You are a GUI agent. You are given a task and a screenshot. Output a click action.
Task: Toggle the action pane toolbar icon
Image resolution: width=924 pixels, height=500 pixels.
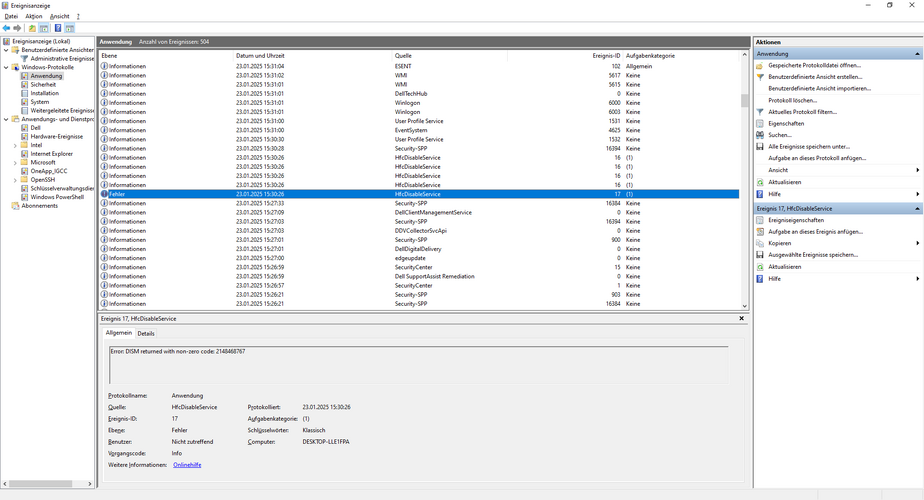pos(70,28)
